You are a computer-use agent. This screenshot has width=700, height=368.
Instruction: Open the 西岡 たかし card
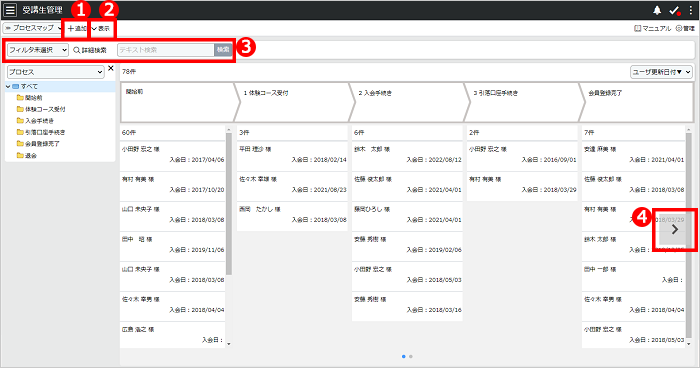pos(292,215)
